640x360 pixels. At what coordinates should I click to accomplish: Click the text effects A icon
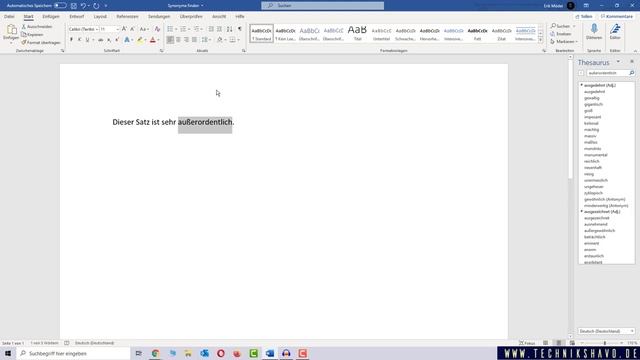[127, 40]
